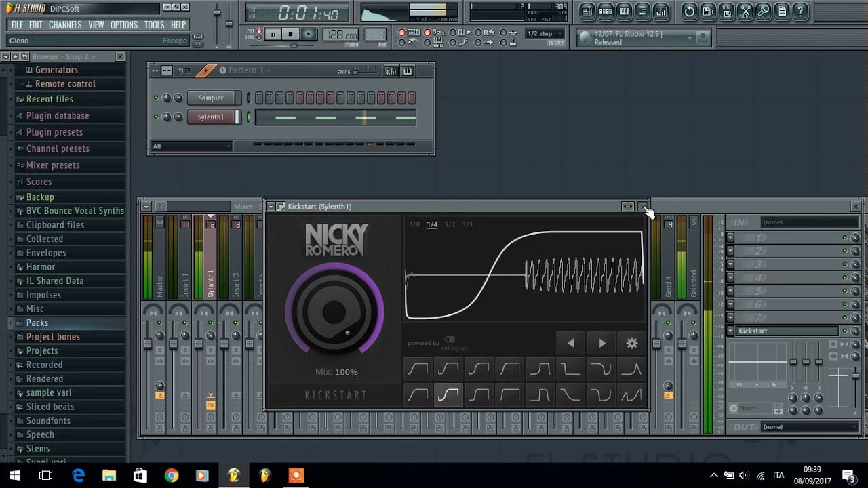Open mixer IN (none) dropdown
Viewport: 868px width, 488px height.
(x=810, y=222)
